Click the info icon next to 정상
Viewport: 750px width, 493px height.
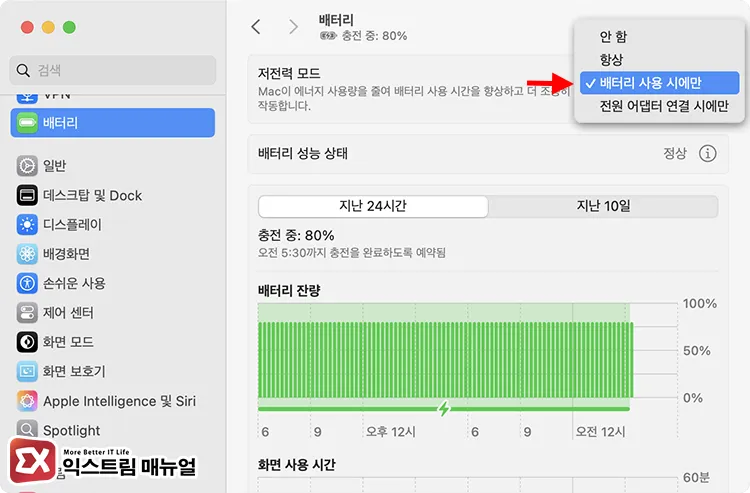pyautogui.click(x=707, y=153)
